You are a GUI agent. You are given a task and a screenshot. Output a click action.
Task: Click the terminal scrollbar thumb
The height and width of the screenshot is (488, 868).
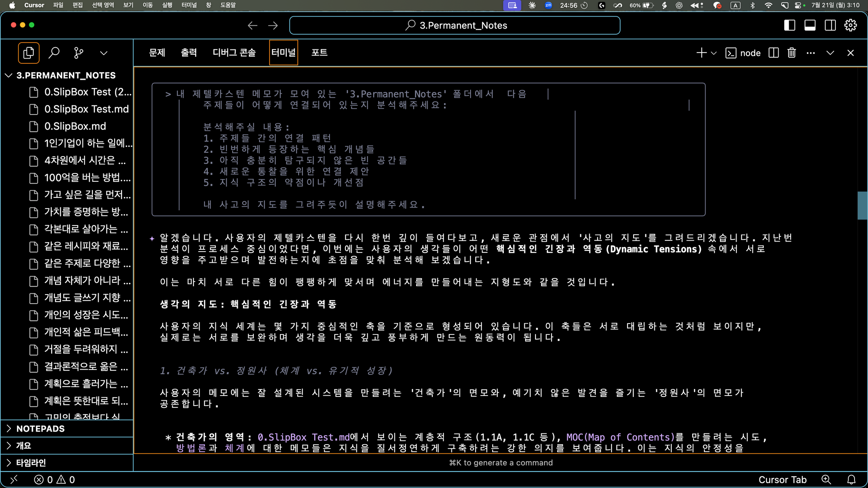(x=862, y=206)
